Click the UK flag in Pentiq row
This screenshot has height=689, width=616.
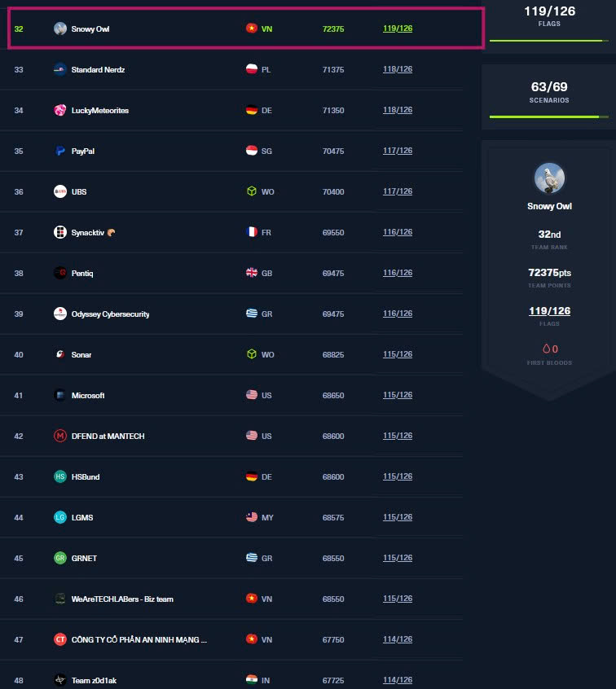(252, 273)
